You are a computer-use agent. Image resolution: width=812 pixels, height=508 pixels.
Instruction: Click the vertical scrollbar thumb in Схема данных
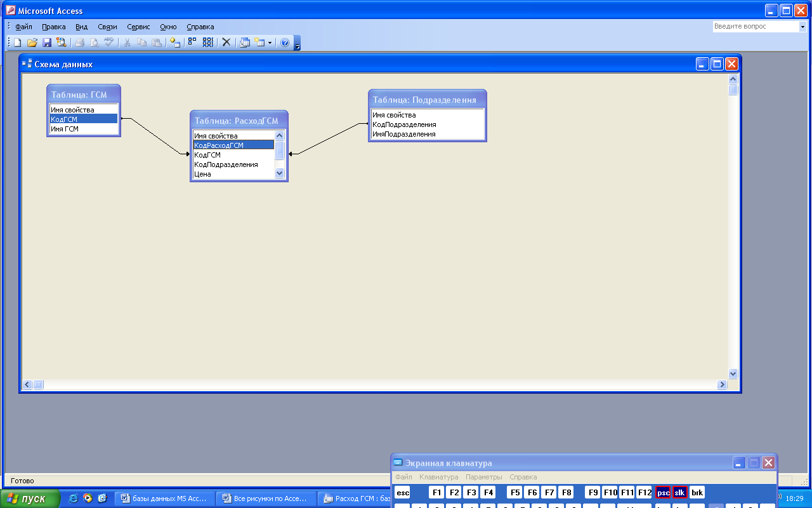(x=733, y=90)
